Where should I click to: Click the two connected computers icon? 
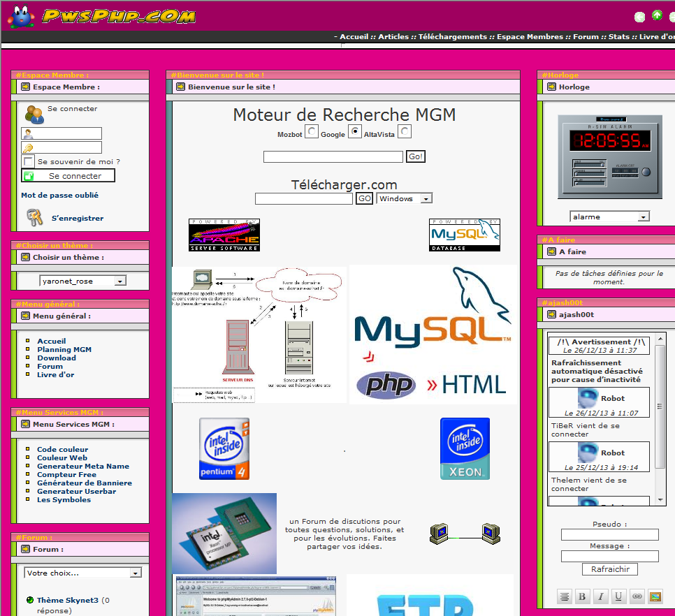point(465,534)
